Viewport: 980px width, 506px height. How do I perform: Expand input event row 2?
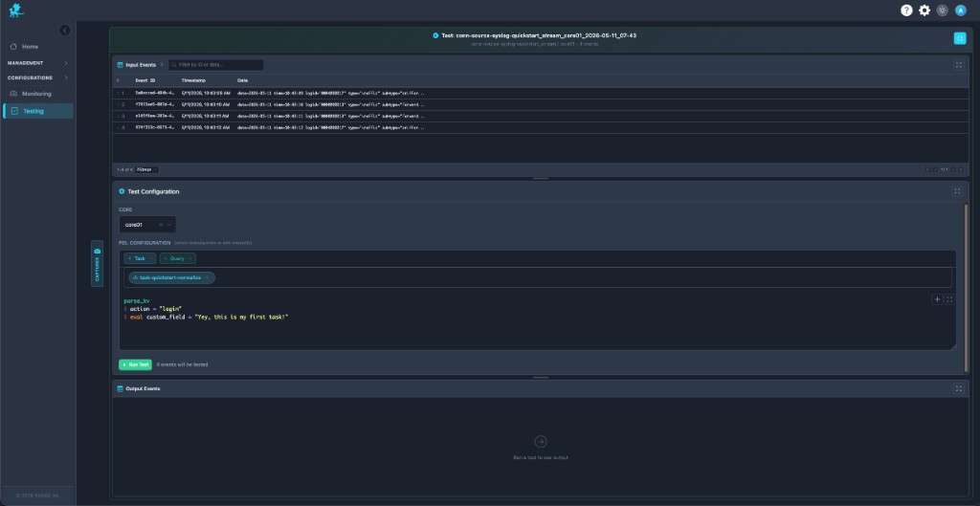coord(118,104)
